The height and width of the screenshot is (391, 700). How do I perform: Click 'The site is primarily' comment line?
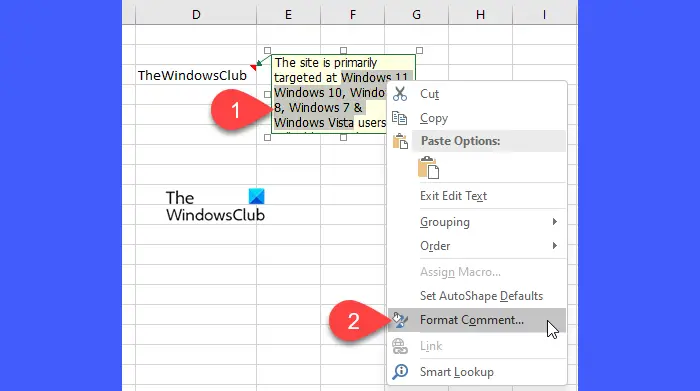(x=326, y=62)
